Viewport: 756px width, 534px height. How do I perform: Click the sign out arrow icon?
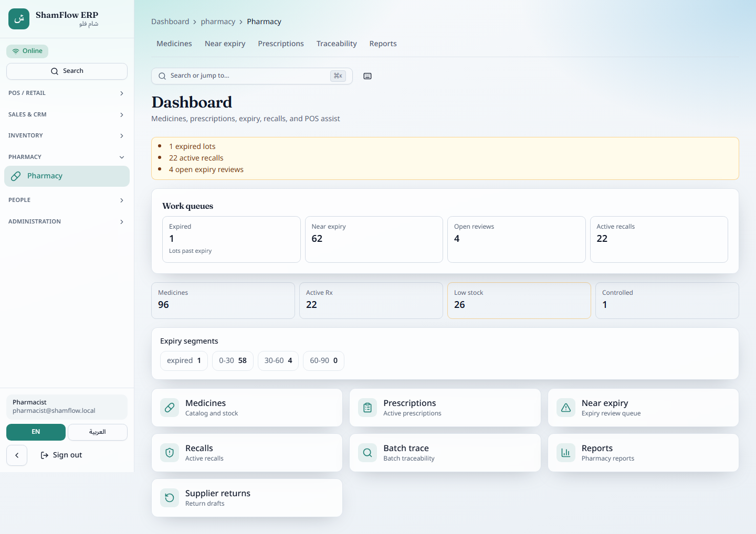pos(45,455)
